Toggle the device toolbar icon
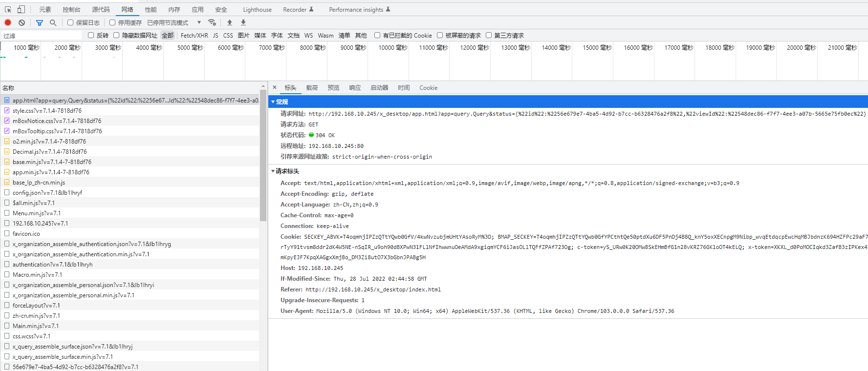The height and width of the screenshot is (371, 868). tap(21, 9)
